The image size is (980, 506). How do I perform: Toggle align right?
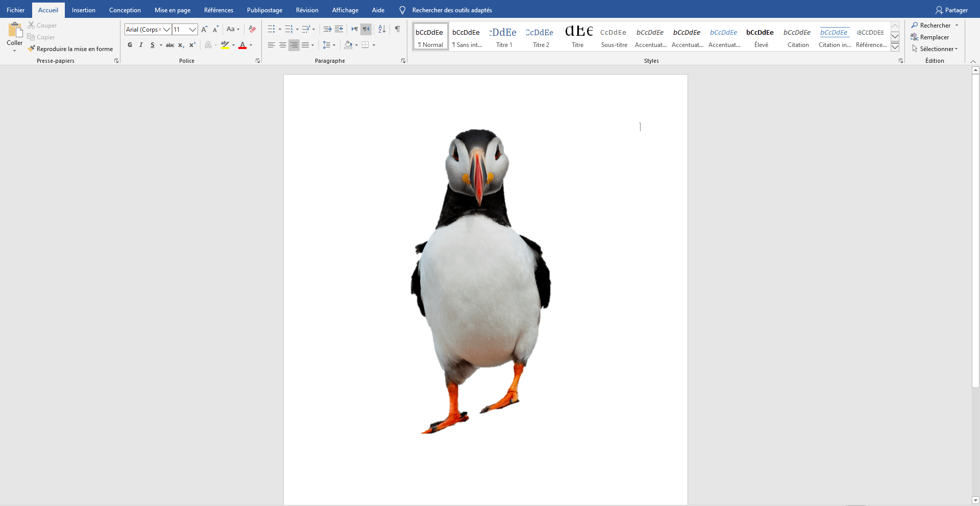[x=294, y=45]
